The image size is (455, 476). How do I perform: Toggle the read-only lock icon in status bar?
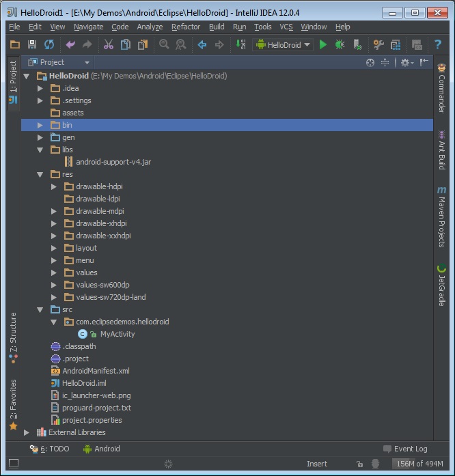[x=359, y=464]
